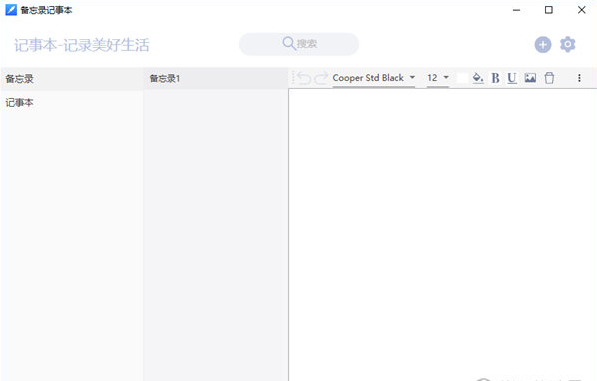The image size is (597, 381).
Task: Open the fill color bucket tool
Action: 478,78
